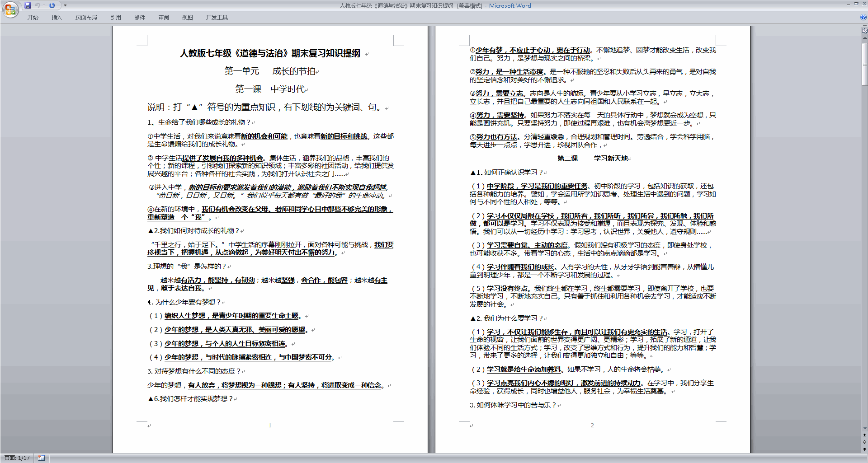
Task: Click the heading '第一课 中学时代'
Action: point(270,89)
